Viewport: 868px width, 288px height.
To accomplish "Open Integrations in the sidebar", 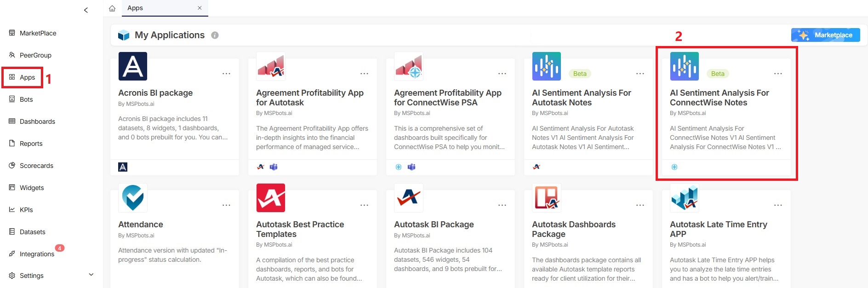I will point(37,254).
